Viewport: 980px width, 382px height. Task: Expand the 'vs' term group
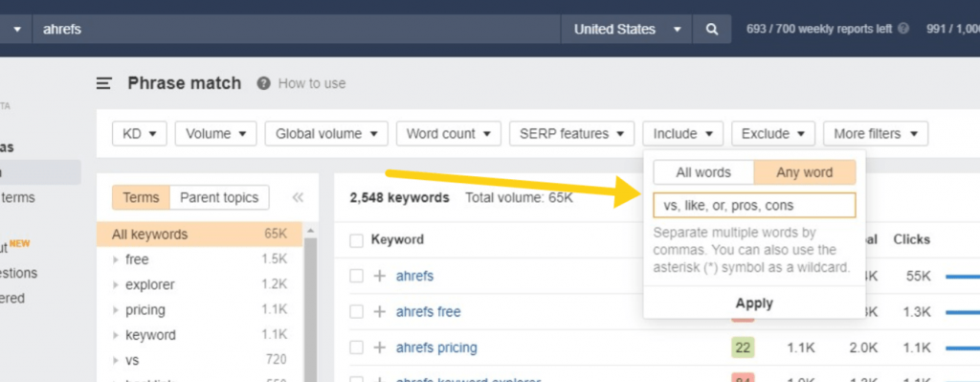116,360
